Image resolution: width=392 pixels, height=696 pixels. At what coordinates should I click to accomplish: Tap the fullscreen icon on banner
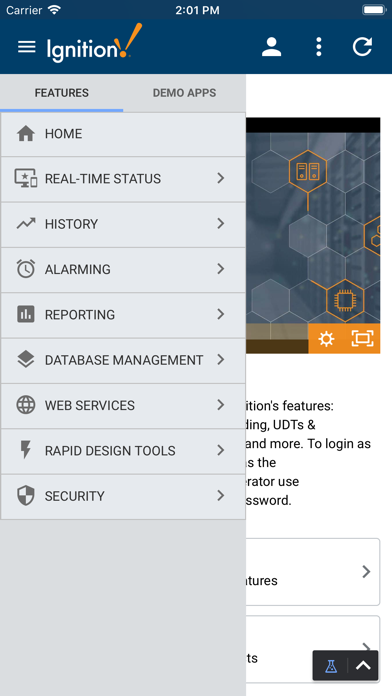(x=363, y=339)
